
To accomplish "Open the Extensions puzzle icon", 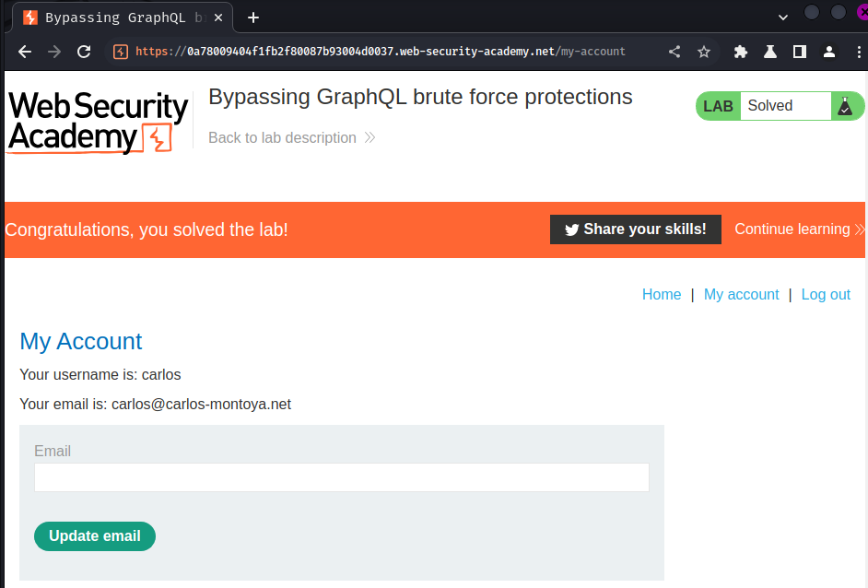I will click(741, 52).
